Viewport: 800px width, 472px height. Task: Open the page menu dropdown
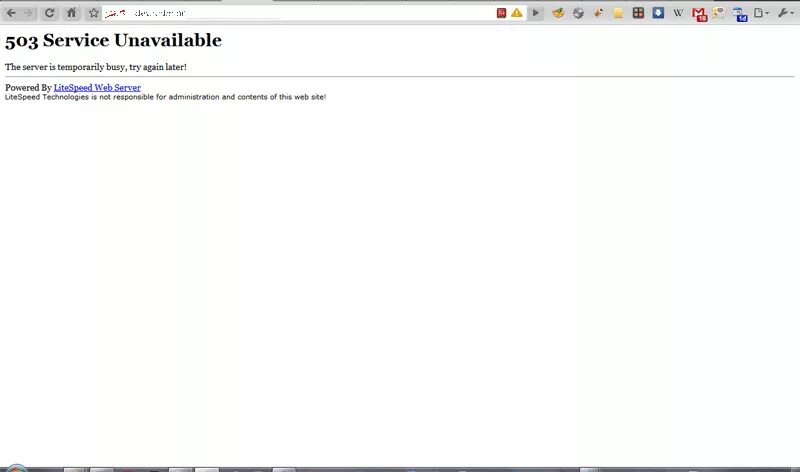761,13
